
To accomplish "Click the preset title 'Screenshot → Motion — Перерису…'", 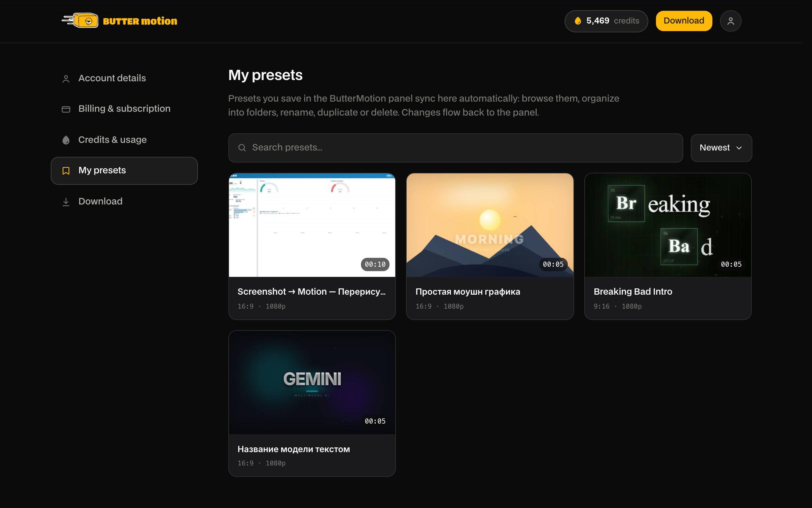I will (312, 292).
